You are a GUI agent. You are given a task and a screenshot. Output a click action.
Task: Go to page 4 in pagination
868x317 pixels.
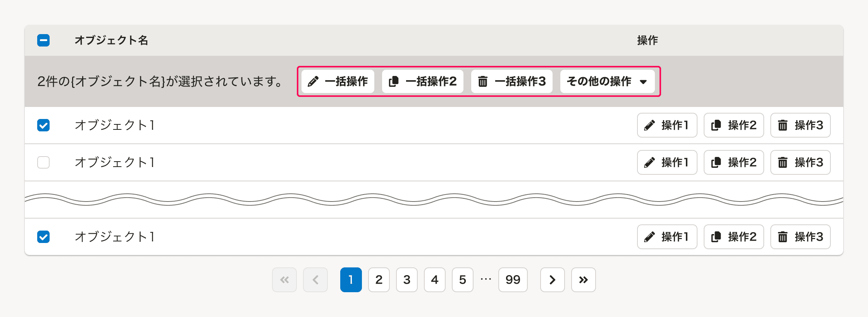pyautogui.click(x=434, y=280)
